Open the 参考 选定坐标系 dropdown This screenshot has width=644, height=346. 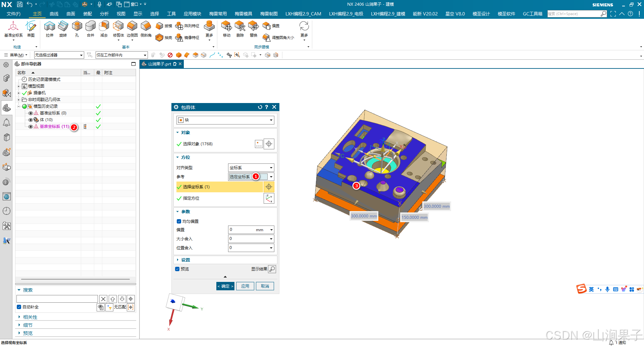click(251, 177)
